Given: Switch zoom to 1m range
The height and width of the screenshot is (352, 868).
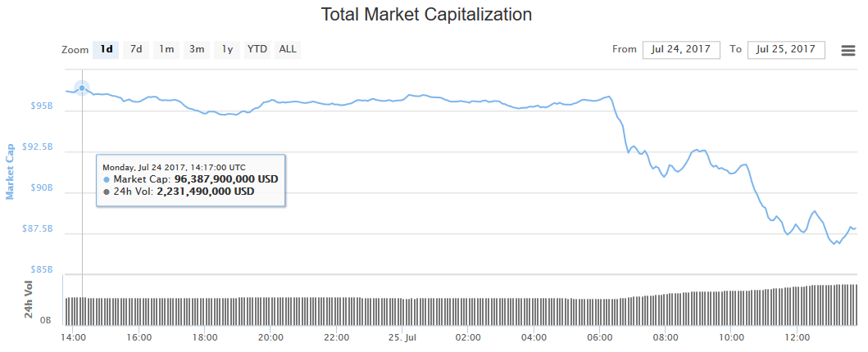Looking at the screenshot, I should click(166, 49).
